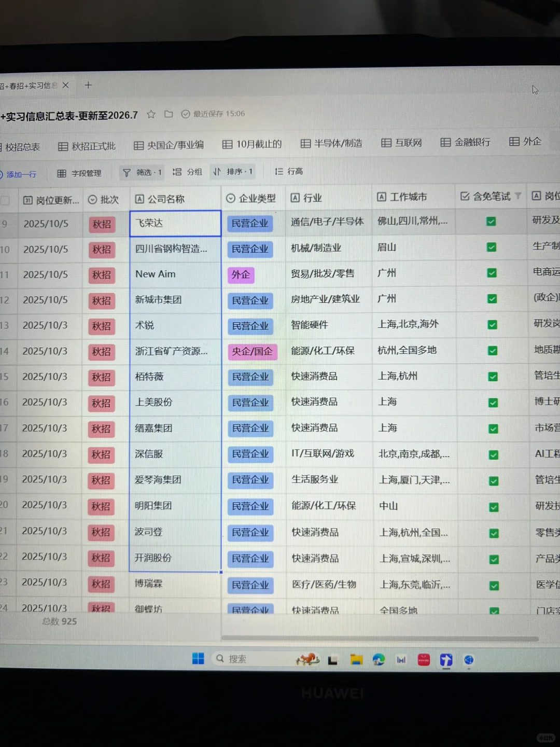Image resolution: width=560 pixels, height=747 pixels.
Task: Toggle select-all checkbox in header row
Action: pyautogui.click(x=6, y=200)
